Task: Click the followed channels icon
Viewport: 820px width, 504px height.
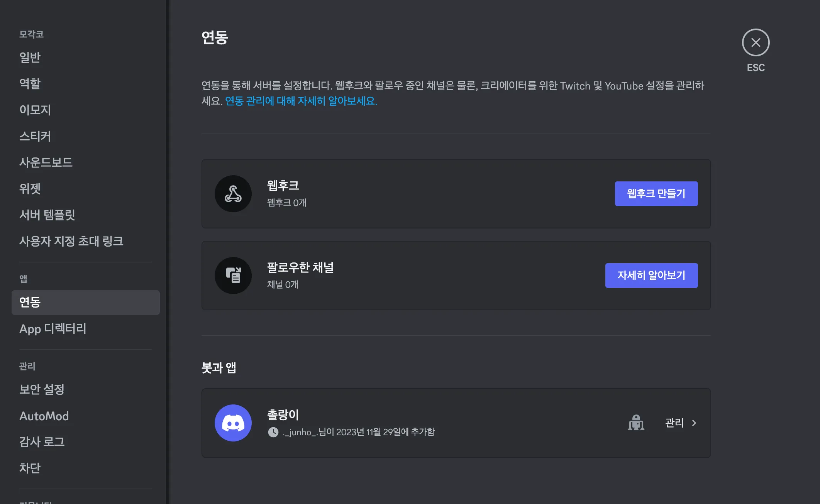Action: point(233,276)
